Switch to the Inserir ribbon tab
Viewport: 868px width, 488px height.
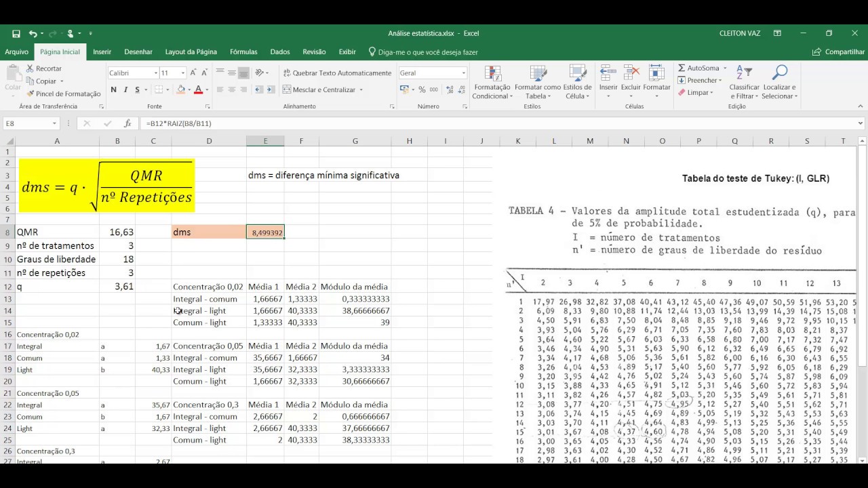click(102, 52)
